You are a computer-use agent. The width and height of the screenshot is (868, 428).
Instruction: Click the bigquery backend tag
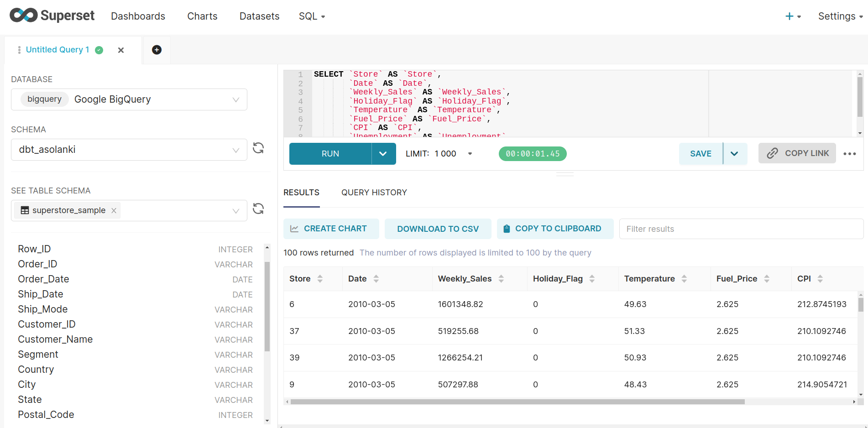(44, 99)
